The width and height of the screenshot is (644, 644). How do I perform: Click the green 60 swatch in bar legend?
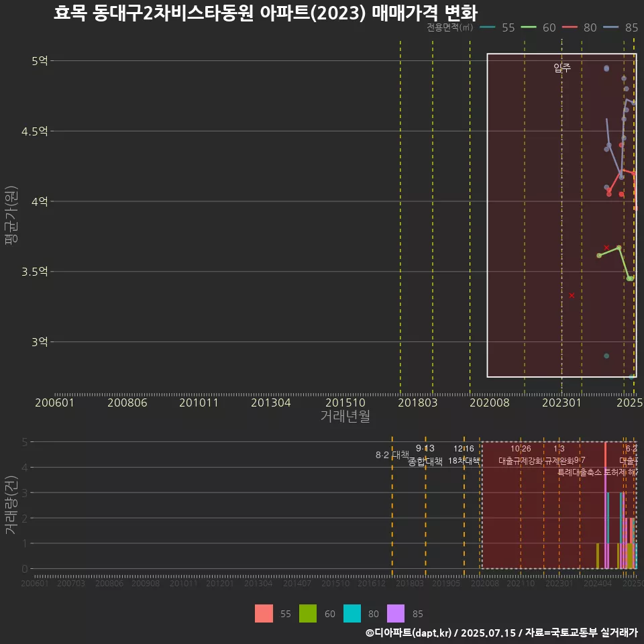point(308,614)
